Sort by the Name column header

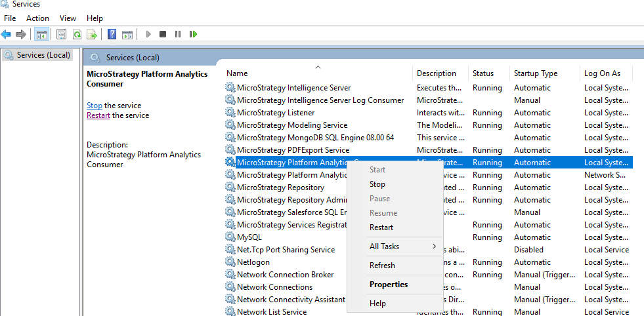point(318,73)
